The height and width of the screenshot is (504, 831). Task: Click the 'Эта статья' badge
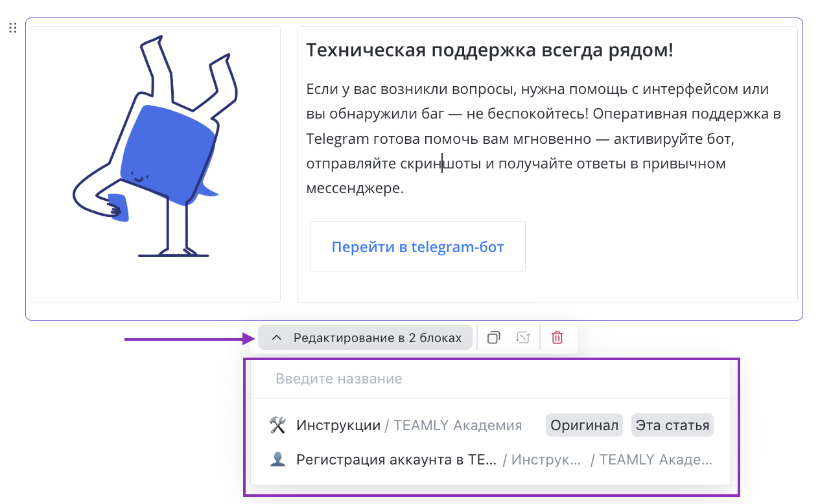coord(672,426)
